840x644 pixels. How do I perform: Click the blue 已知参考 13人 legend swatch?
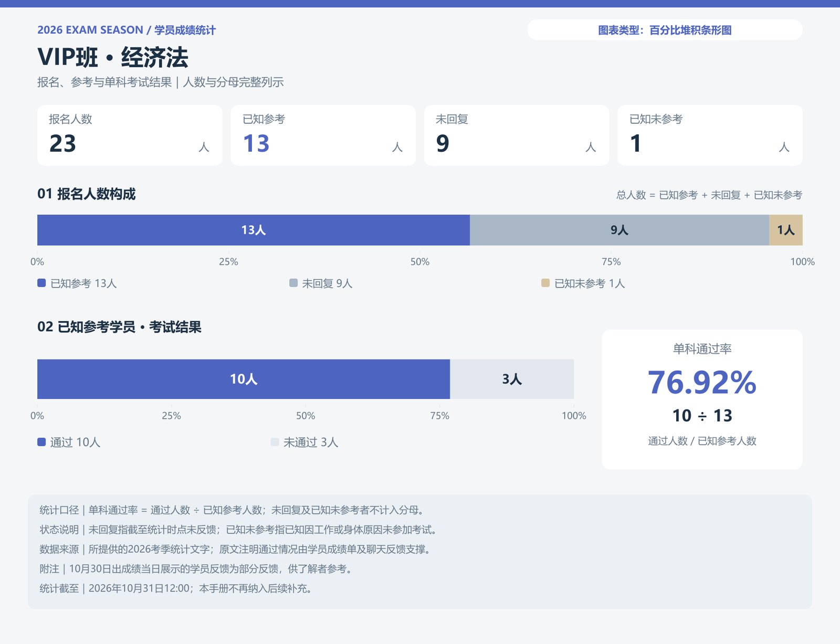point(41,283)
